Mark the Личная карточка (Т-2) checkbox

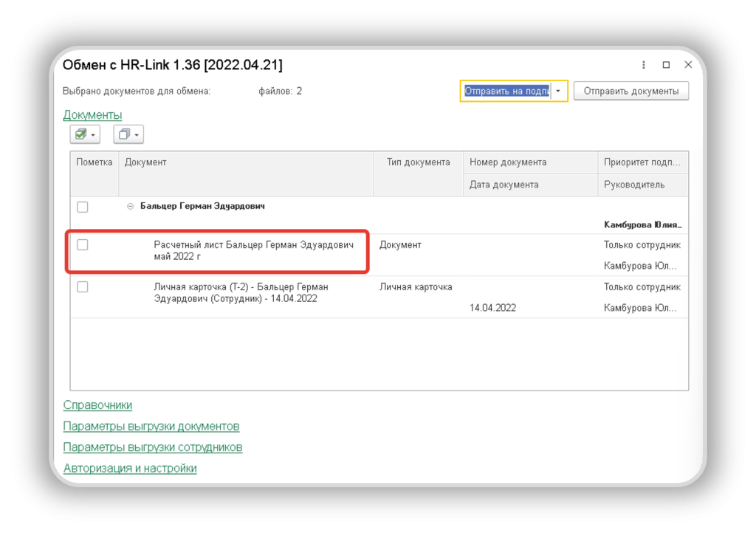tap(83, 286)
